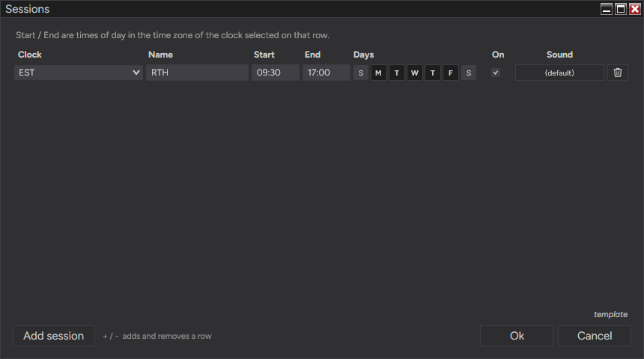Toggle Saturday day button
This screenshot has width=644, height=359.
[469, 73]
